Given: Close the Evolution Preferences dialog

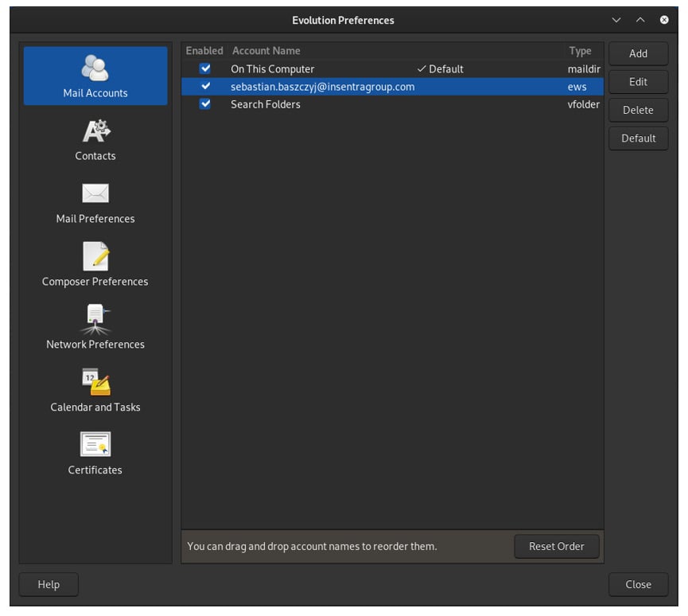Looking at the screenshot, I should pyautogui.click(x=638, y=584).
